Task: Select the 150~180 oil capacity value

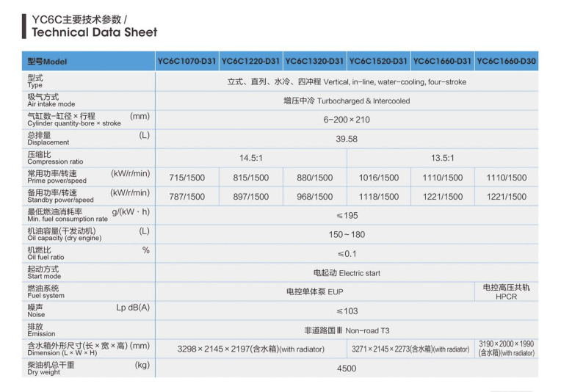Action: [x=347, y=235]
